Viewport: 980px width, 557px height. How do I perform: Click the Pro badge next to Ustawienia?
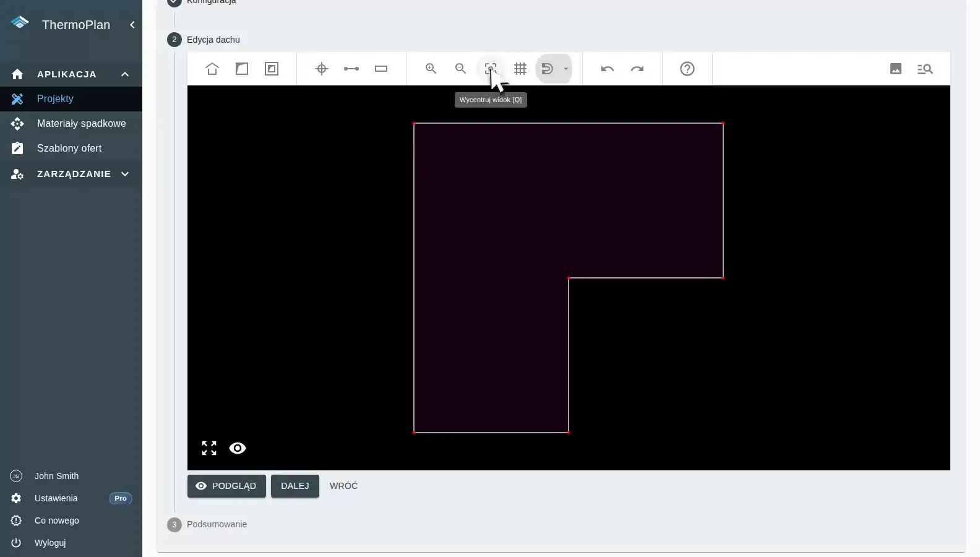[121, 498]
